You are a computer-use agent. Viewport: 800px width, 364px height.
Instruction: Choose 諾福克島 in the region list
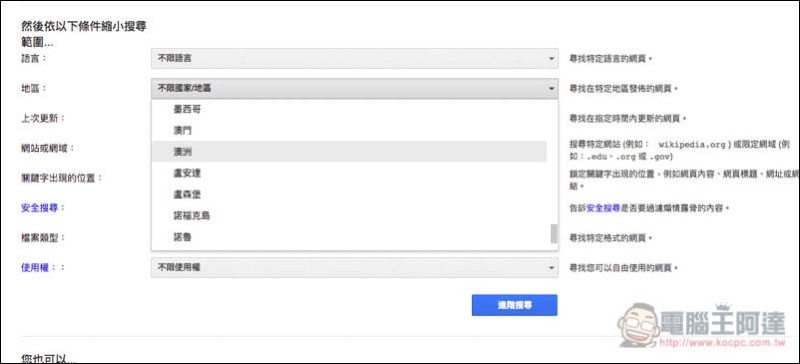pyautogui.click(x=349, y=216)
